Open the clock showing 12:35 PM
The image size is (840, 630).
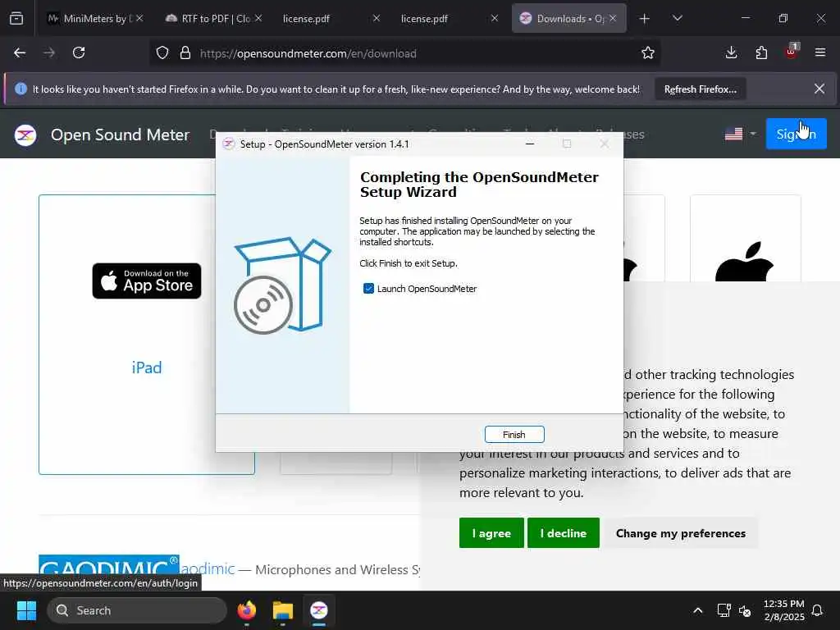pos(783,610)
